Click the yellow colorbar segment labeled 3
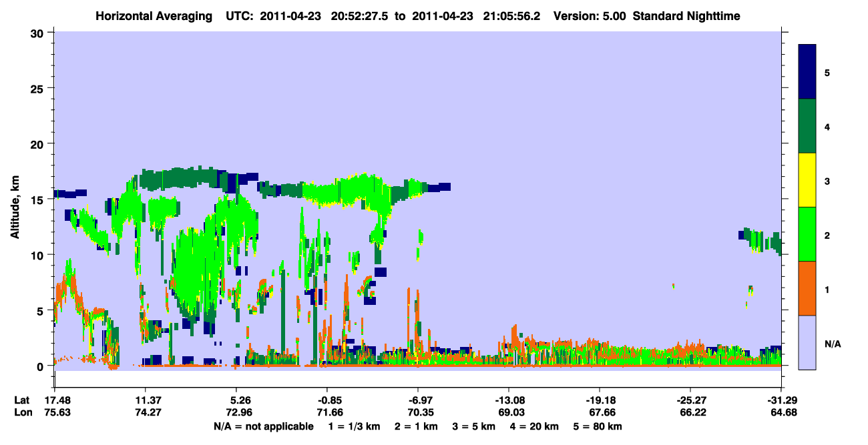The width and height of the screenshot is (868, 445). pyautogui.click(x=807, y=180)
